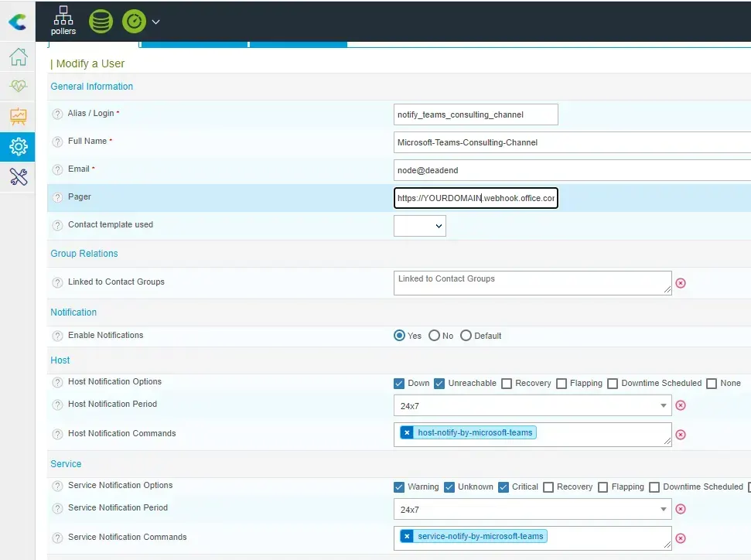Viewport: 751px width, 560px height.
Task: Open the pollers status icon
Action: (63, 21)
